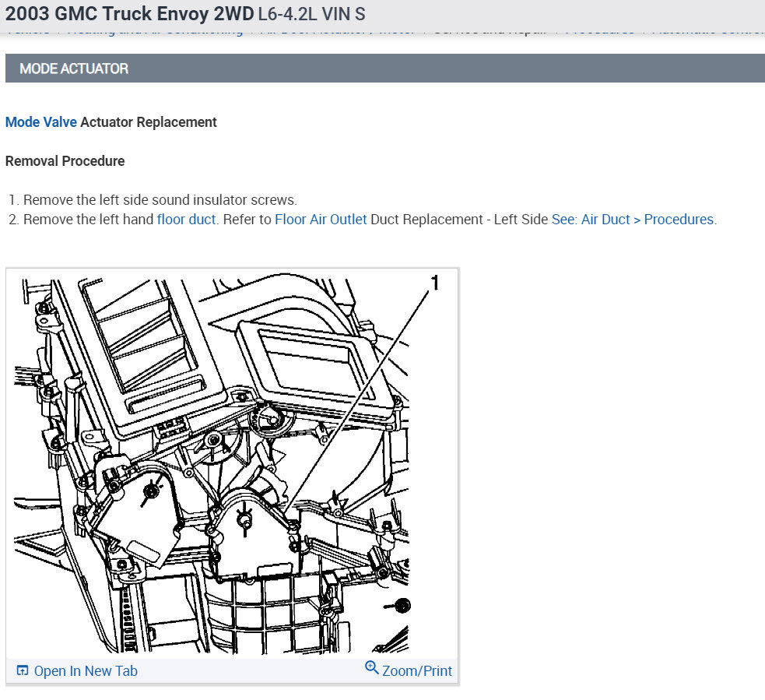Screen dimensions: 765x700
Task: Click the 2003 GMC Truck Envoy 2WD title
Action: [x=129, y=14]
